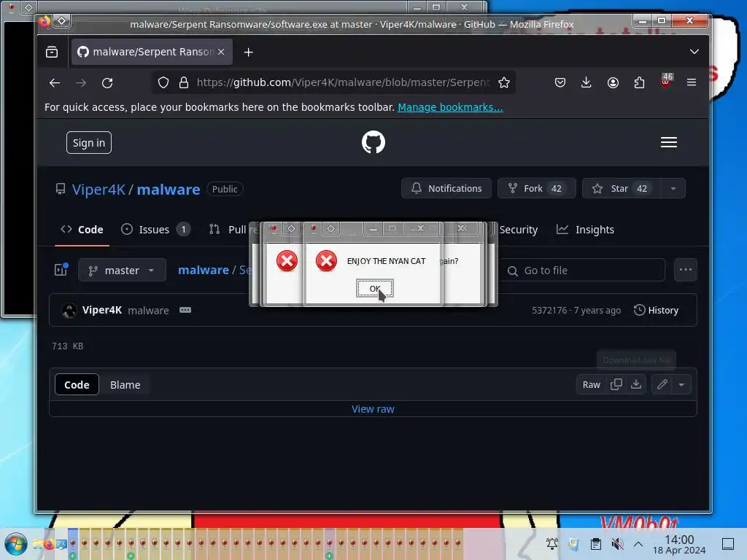Image resolution: width=747 pixels, height=560 pixels.
Task: Click the View raw link
Action: (373, 409)
